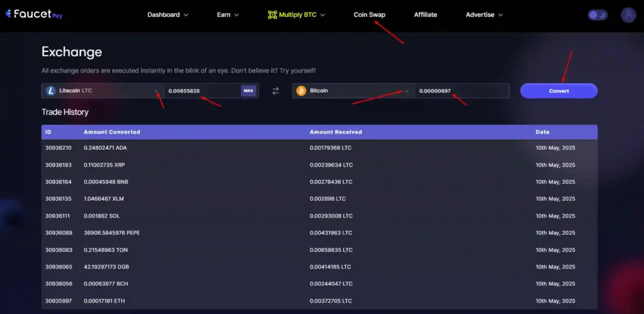Viewport: 644px width, 314px height.
Task: Select trade ID 30936135
Action: coord(58,198)
